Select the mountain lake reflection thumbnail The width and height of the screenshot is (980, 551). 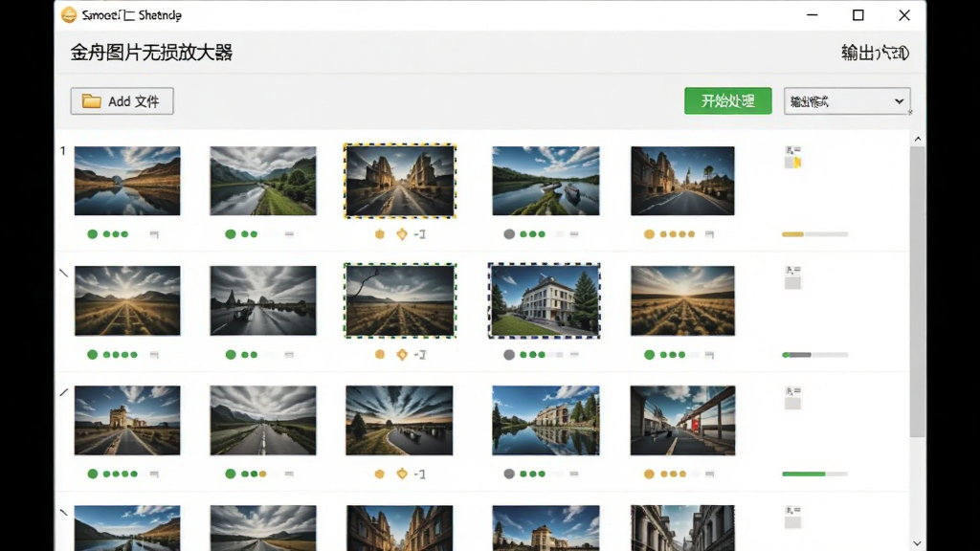127,181
